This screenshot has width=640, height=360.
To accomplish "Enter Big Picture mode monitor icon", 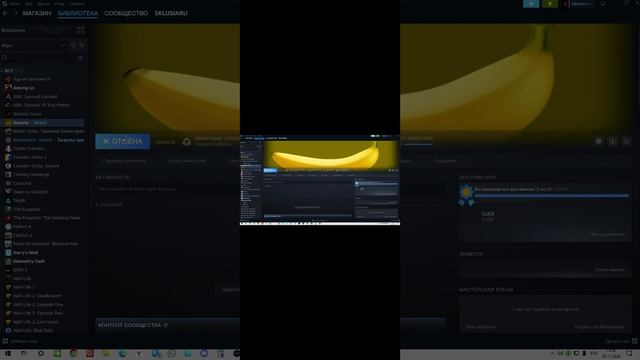I will 603,4.
